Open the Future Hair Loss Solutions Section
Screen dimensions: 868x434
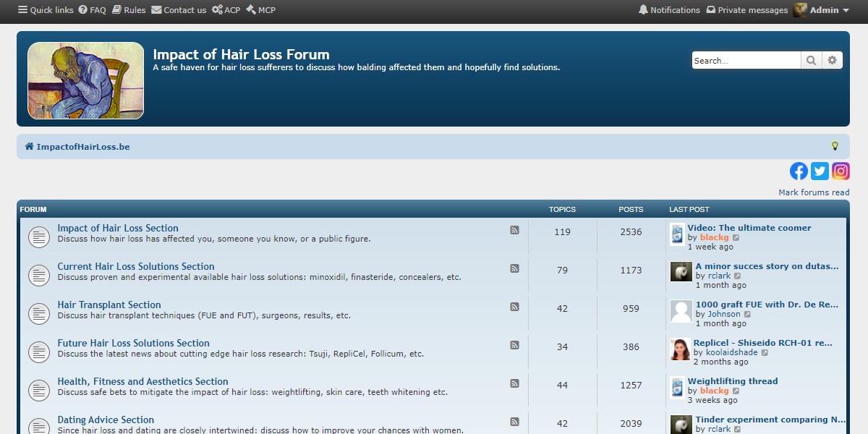coord(134,343)
